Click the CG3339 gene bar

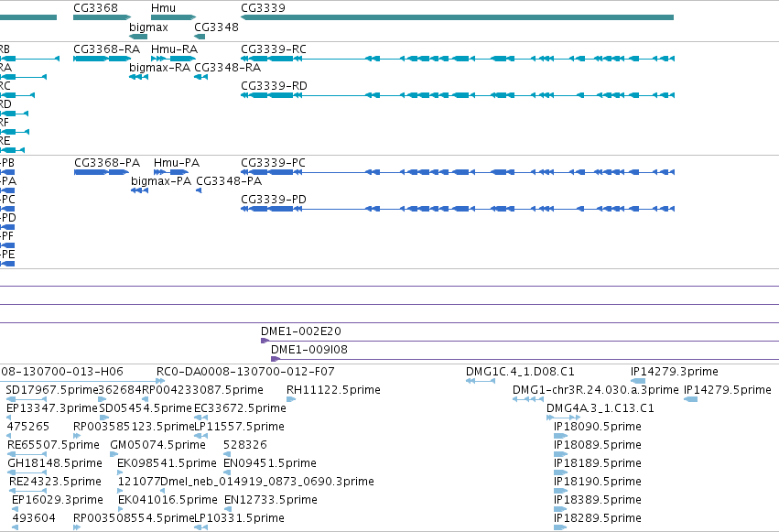pos(457,17)
